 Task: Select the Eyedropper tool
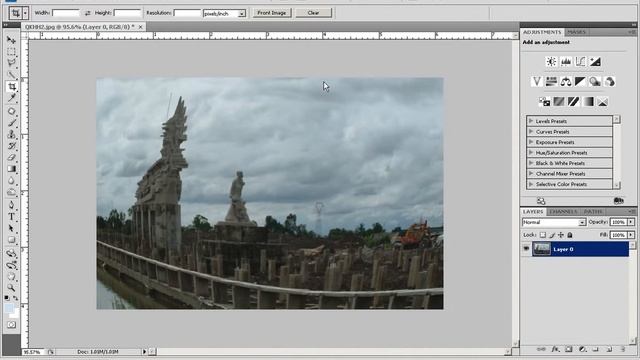click(11, 98)
